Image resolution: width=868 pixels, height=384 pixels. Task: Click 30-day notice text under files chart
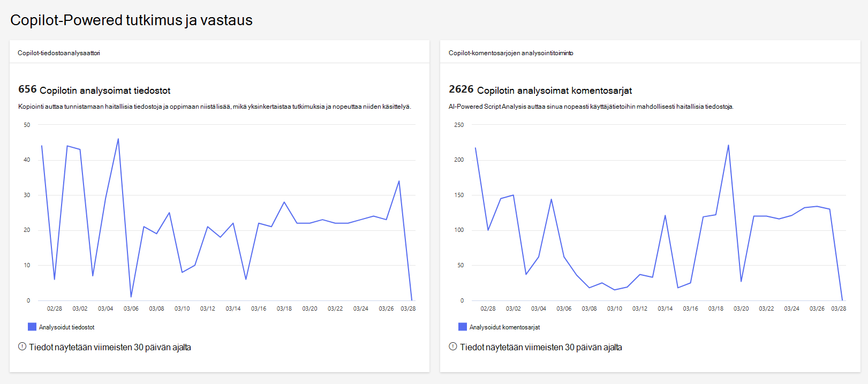tap(110, 347)
